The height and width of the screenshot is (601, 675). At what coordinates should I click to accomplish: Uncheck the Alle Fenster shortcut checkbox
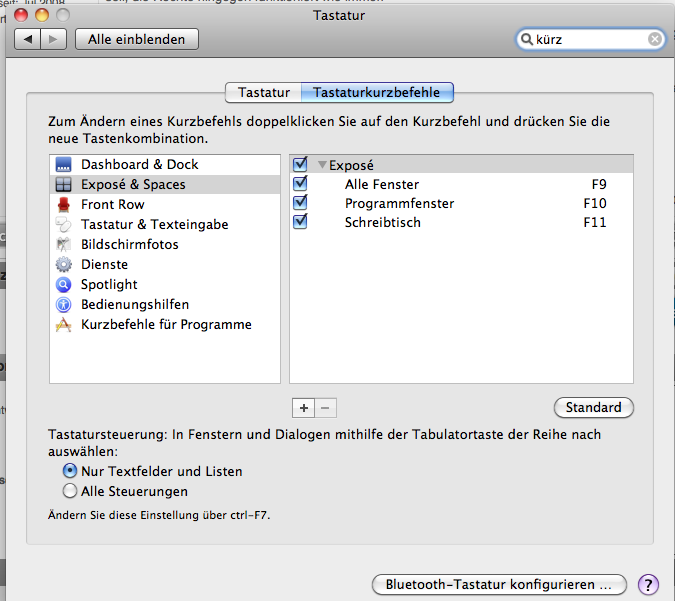click(301, 184)
